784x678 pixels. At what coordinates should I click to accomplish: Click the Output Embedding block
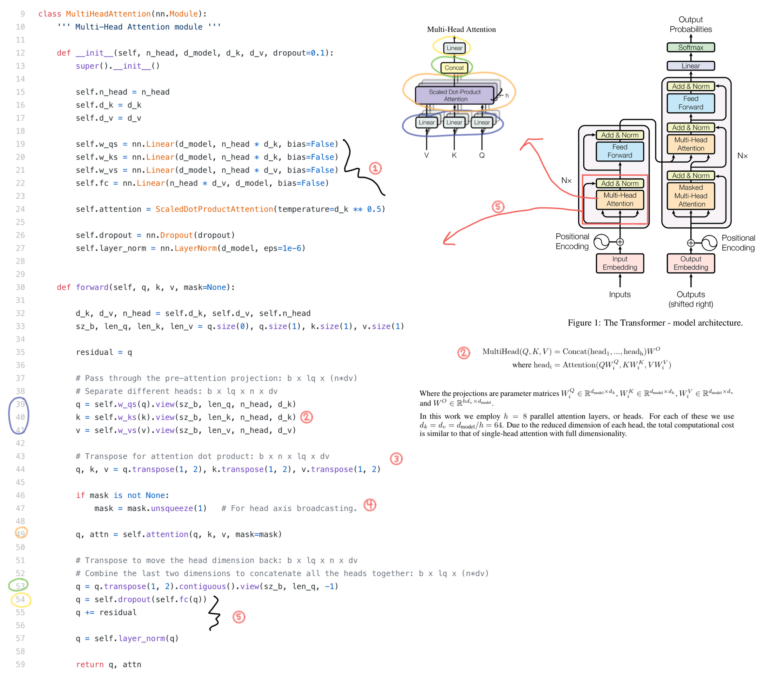click(x=690, y=263)
